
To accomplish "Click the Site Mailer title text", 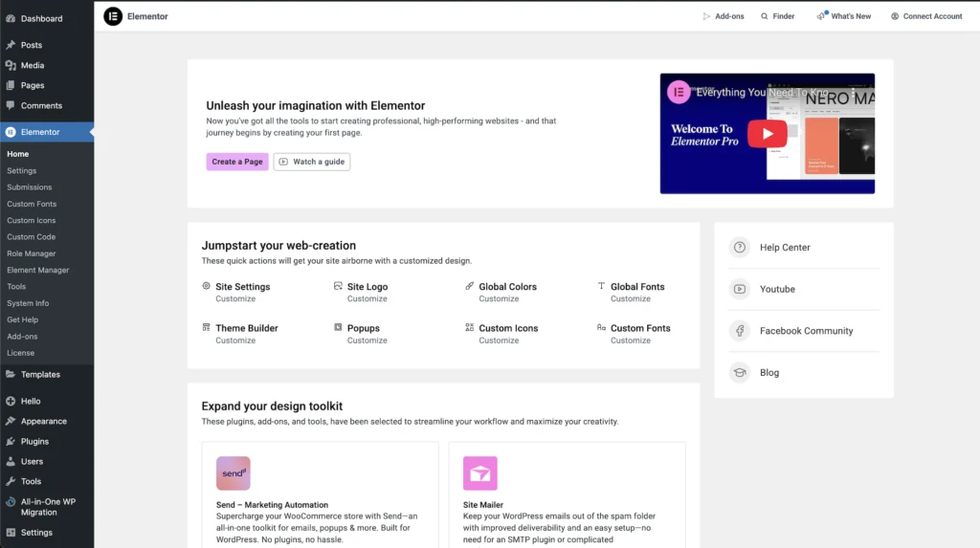I will pyautogui.click(x=483, y=505).
